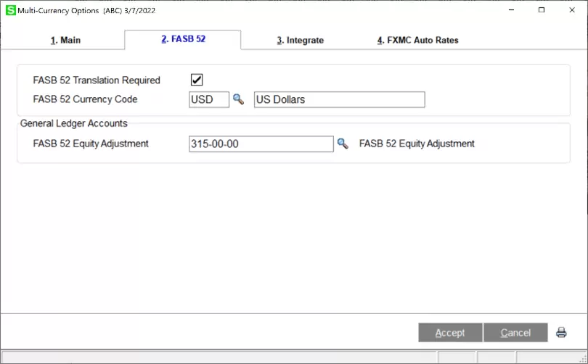This screenshot has height=364, width=588.
Task: Click the General Ledger Accounts group heading
Action: point(74,123)
